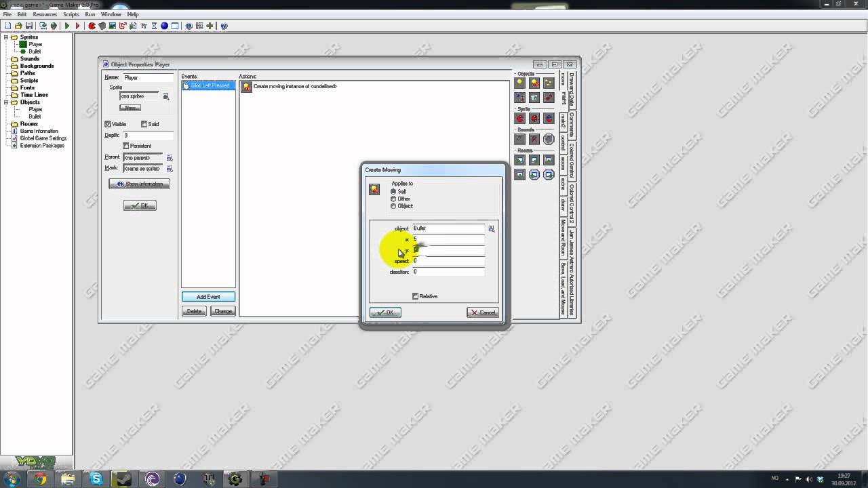The image size is (868, 488).
Task: Save the game with the floppy icon
Action: point(28,26)
